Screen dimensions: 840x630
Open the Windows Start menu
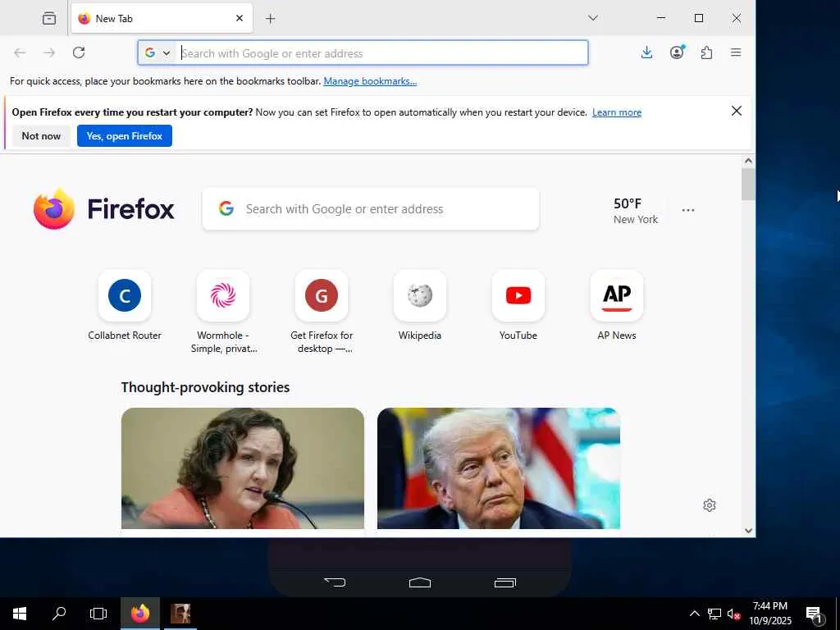[20, 614]
